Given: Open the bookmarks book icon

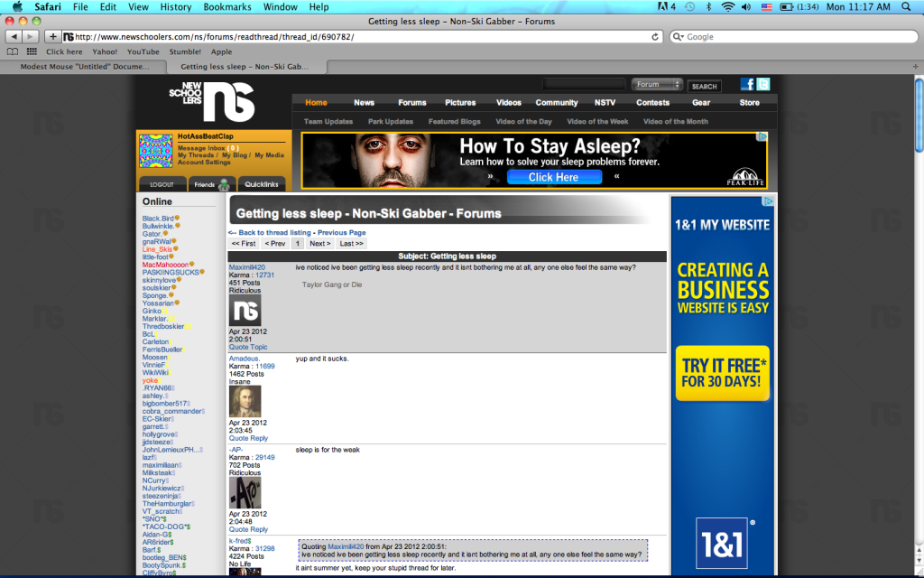Looking at the screenshot, I should (x=13, y=51).
